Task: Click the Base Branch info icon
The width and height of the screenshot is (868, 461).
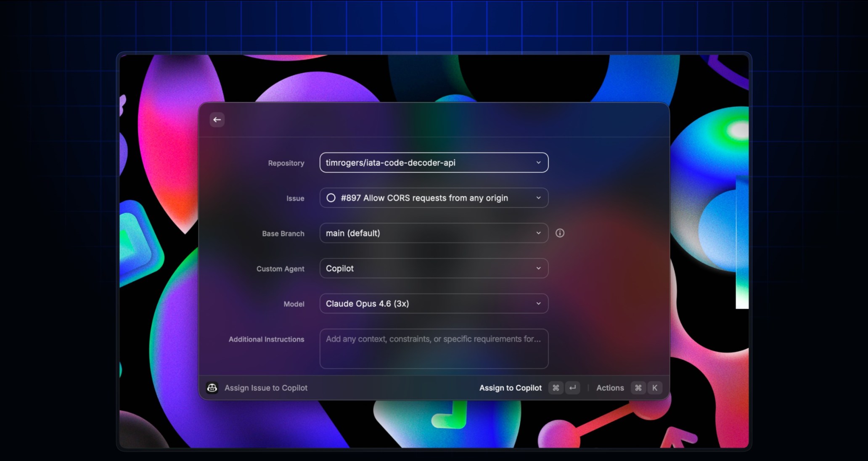Action: pyautogui.click(x=560, y=233)
